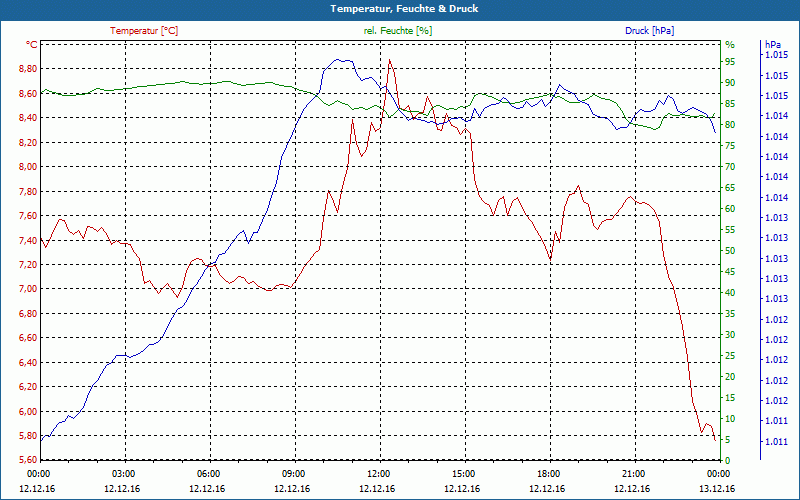Click the '7,60' temperature tick label
800x500 pixels.
pos(28,216)
